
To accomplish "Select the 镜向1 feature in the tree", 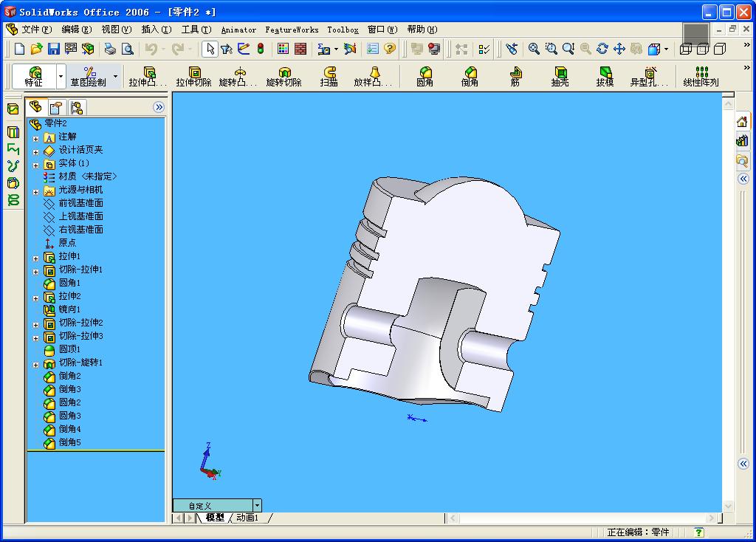I will [x=63, y=309].
